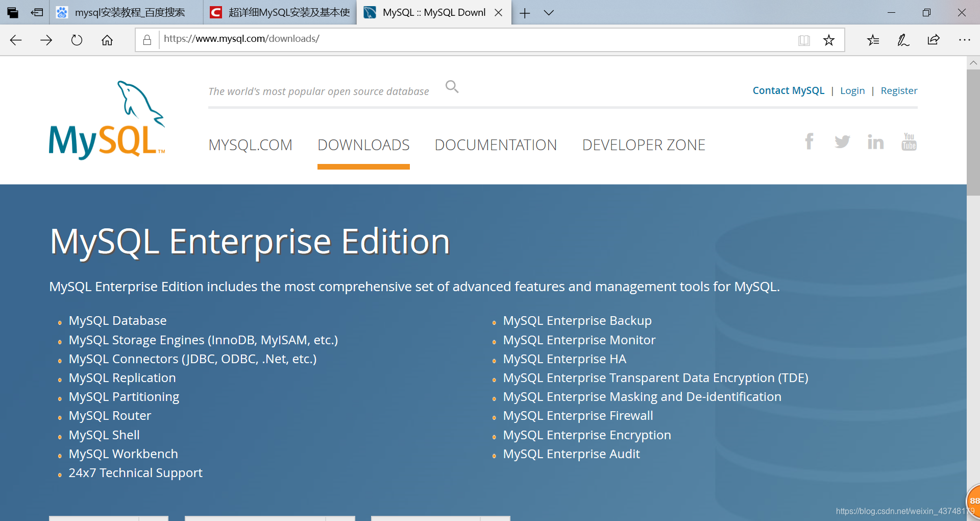
Task: Click the padlock site info icon
Action: point(147,40)
